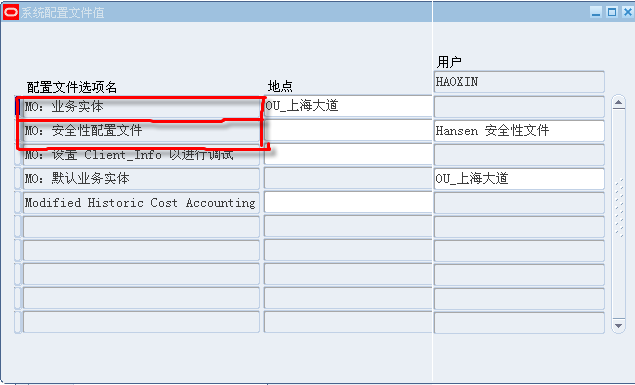Click the 地点 column header
Screen dimensions: 635x385
280,86
